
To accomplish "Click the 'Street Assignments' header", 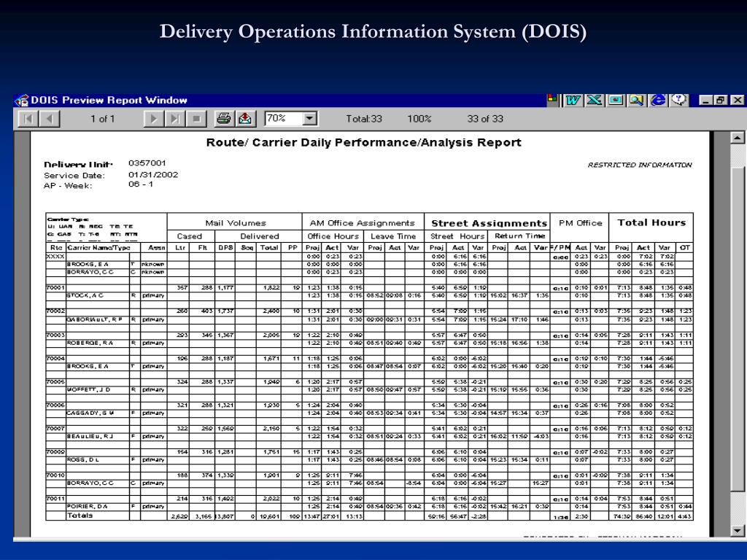I will click(489, 223).
